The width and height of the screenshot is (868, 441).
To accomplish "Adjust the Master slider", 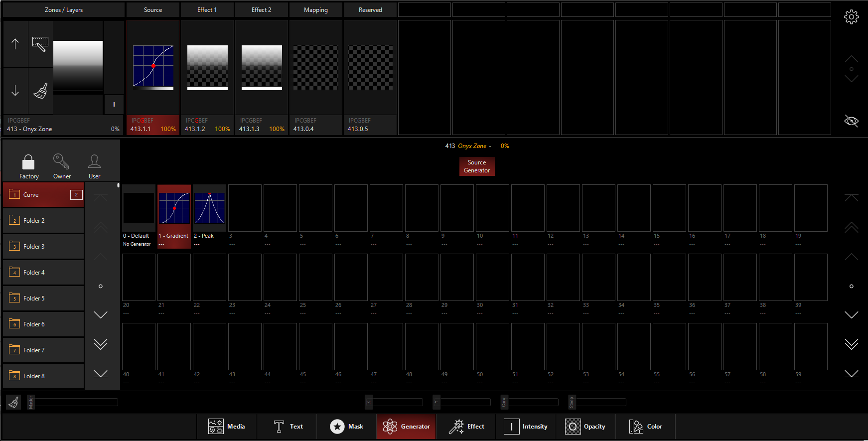I will click(x=73, y=402).
